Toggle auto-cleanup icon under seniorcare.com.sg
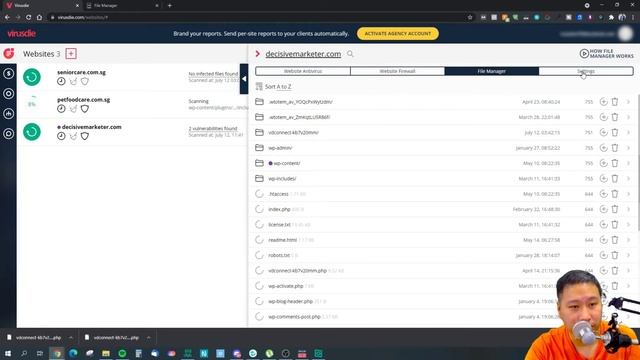 [73, 81]
